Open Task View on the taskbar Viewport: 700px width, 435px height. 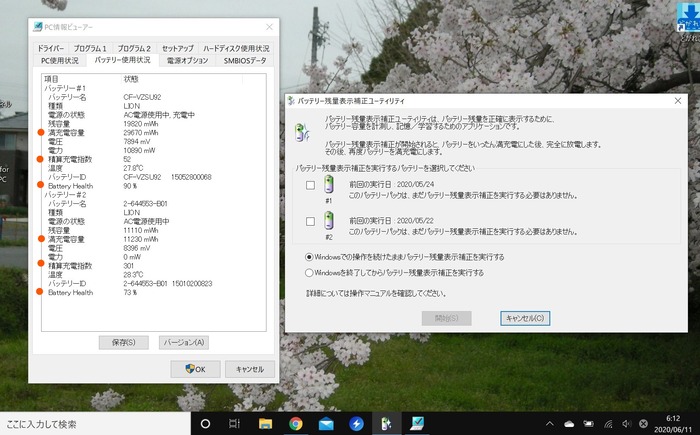pos(234,423)
